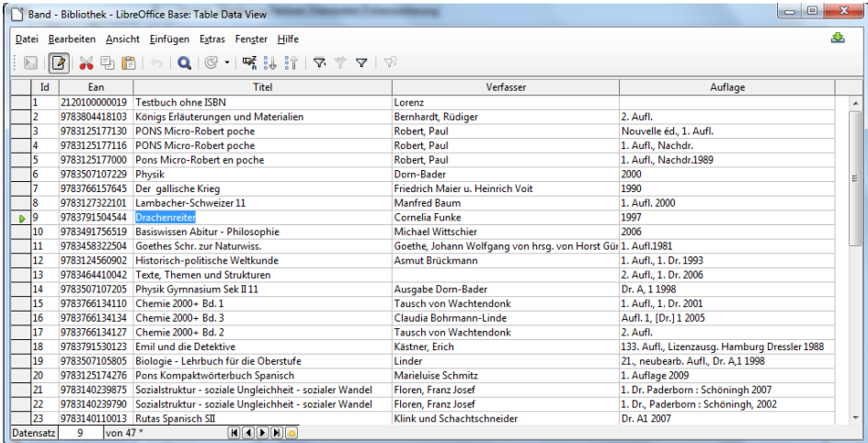Click the disabled Save record icon

click(x=31, y=63)
